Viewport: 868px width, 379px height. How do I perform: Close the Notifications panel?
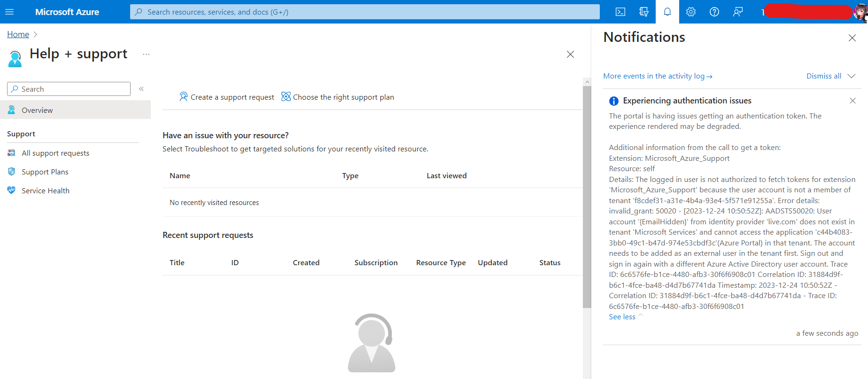(852, 38)
